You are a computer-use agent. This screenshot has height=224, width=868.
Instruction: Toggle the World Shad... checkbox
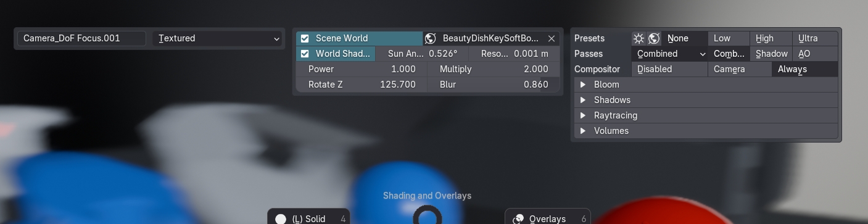tap(305, 54)
